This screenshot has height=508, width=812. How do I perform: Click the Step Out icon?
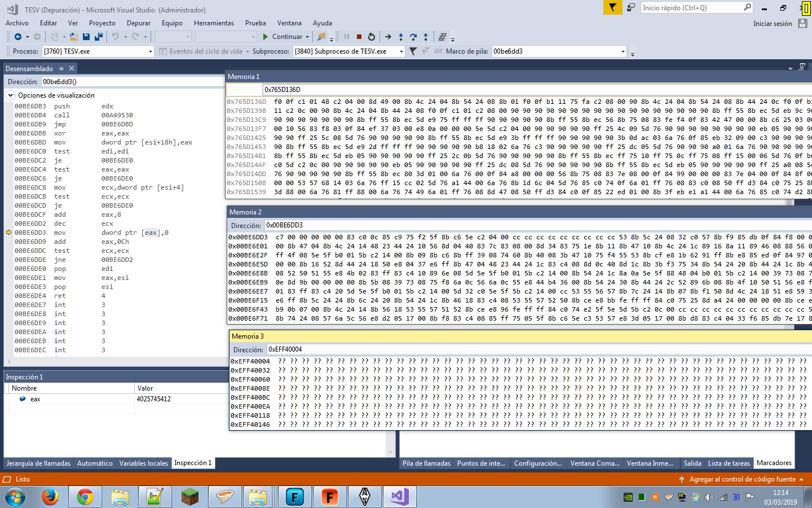pyautogui.click(x=426, y=37)
